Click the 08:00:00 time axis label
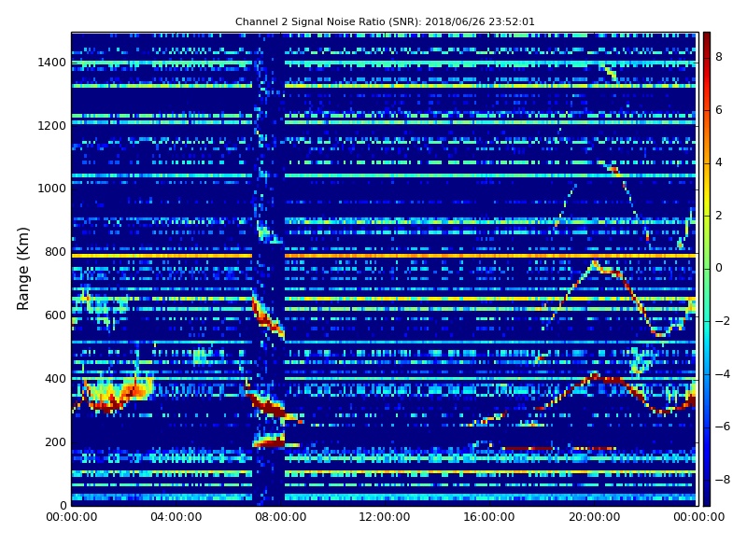Screen dimensions: 747x560 281,517
